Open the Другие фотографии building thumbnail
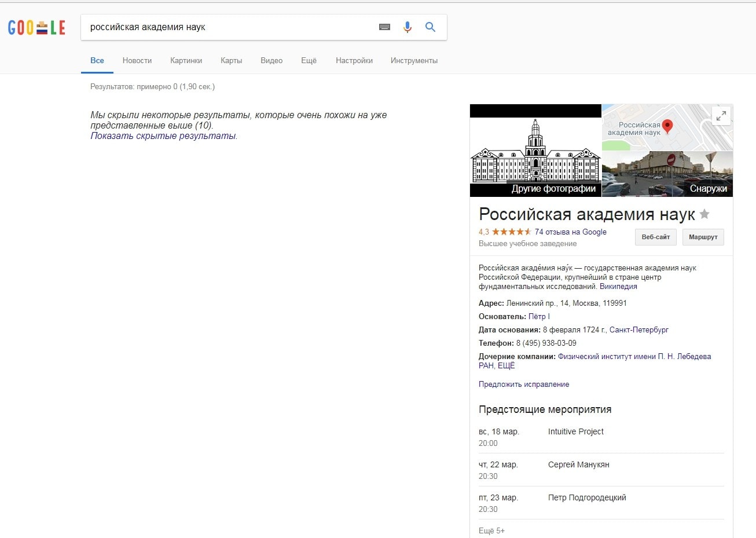The image size is (756, 538). coord(535,151)
